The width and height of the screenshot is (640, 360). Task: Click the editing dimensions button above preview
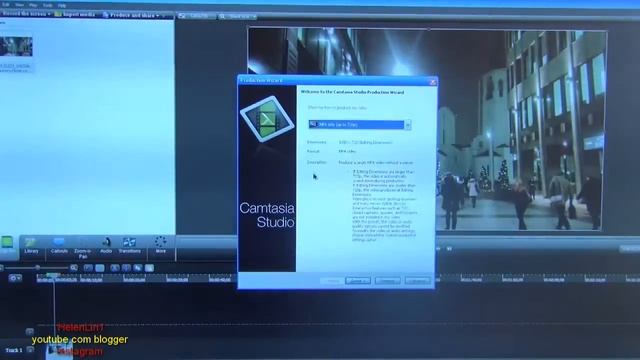[x=196, y=16]
